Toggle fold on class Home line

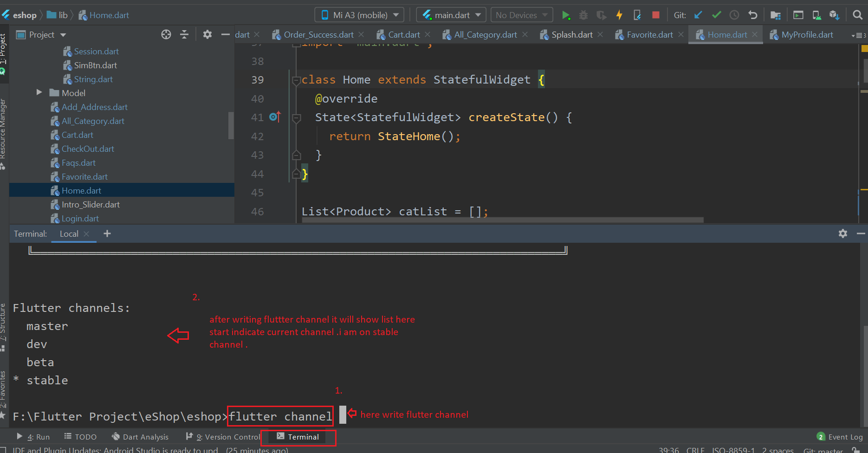[x=296, y=80]
